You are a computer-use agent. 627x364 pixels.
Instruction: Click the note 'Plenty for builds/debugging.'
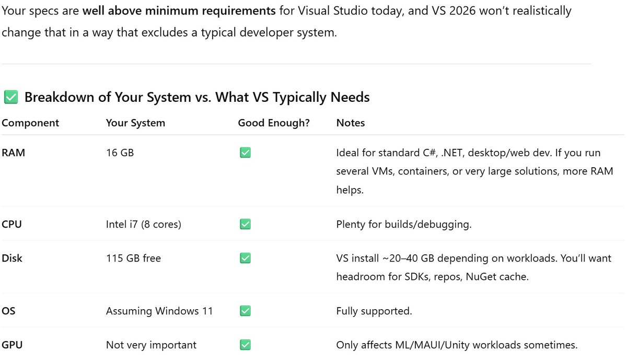pyautogui.click(x=404, y=225)
